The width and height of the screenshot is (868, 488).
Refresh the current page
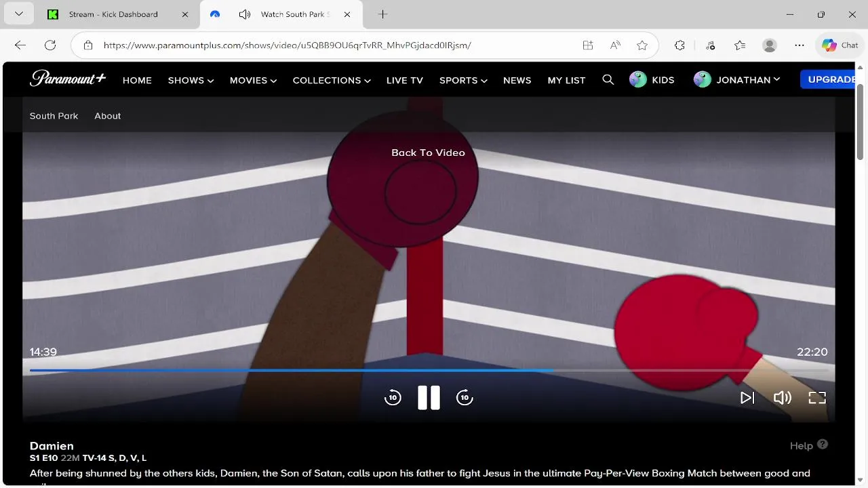pos(50,45)
